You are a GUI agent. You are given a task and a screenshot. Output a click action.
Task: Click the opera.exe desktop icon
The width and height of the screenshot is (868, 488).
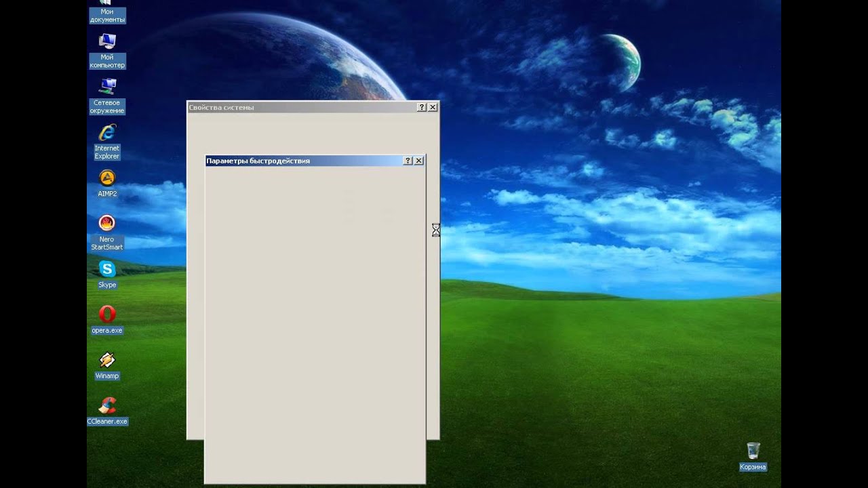(107, 319)
